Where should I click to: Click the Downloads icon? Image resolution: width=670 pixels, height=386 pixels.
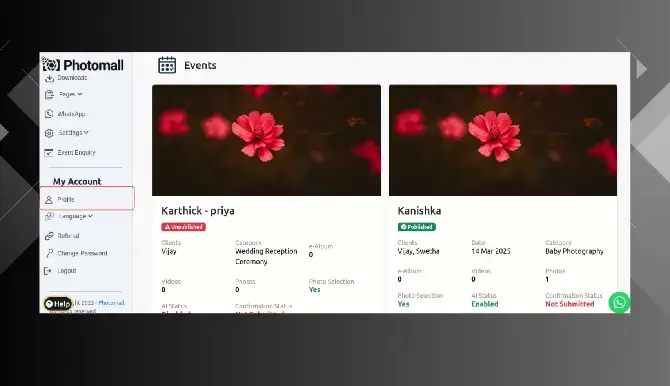click(49, 78)
